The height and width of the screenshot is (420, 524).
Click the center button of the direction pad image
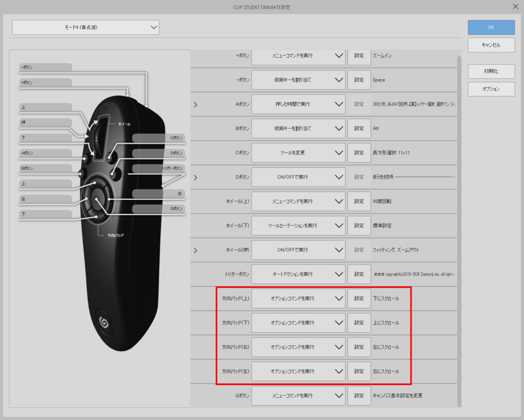pyautogui.click(x=98, y=197)
